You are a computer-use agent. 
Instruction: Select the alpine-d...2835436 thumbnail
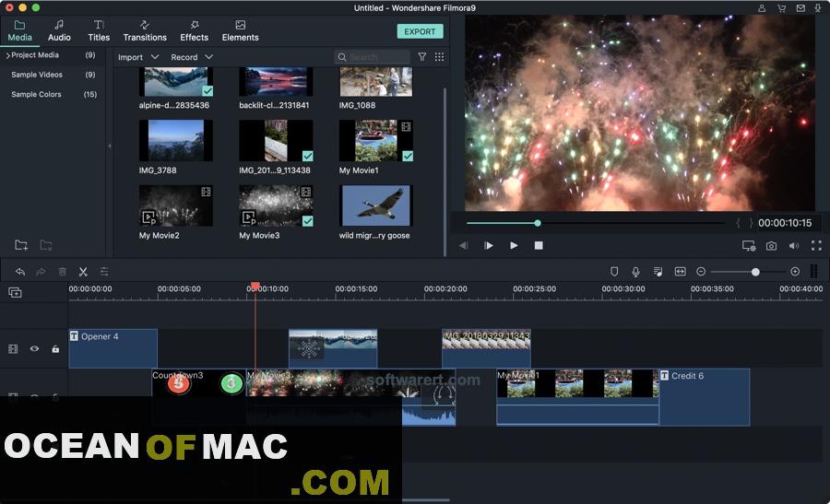[x=176, y=82]
